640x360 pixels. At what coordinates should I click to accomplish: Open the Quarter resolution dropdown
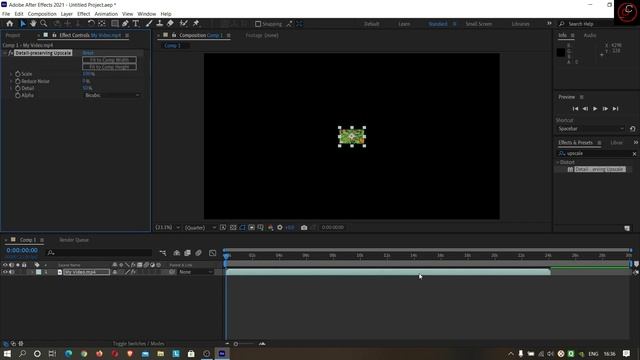[x=200, y=227]
